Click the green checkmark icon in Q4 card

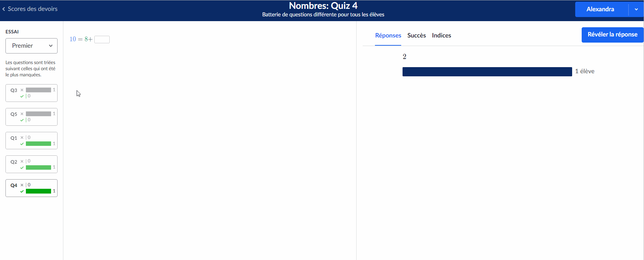22,192
